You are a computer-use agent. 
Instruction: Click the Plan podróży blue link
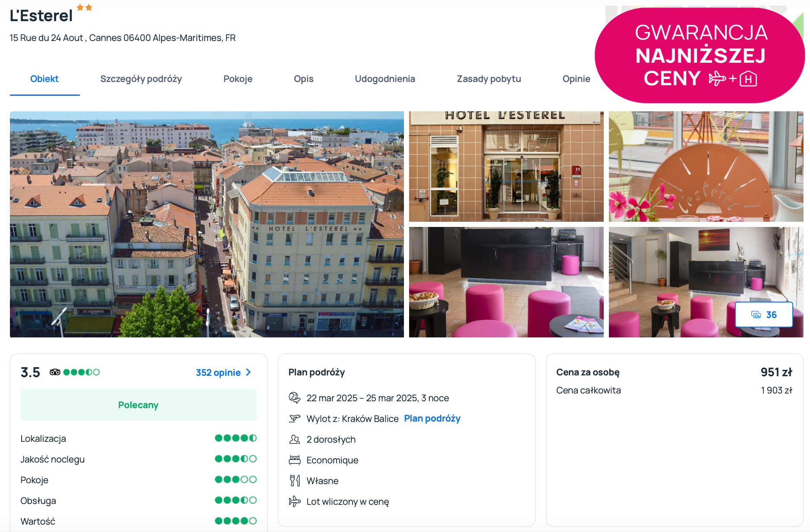point(432,418)
